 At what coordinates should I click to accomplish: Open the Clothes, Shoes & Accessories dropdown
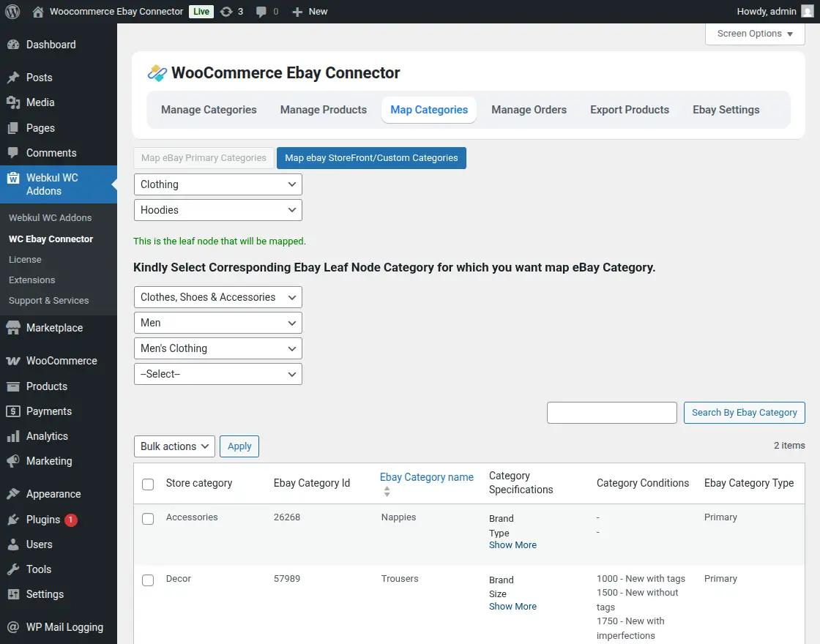pos(218,297)
